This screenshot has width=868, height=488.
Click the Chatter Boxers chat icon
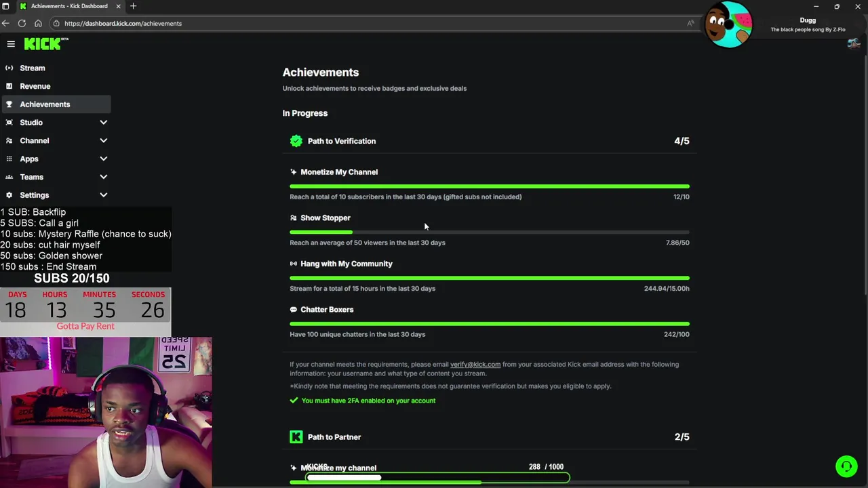coord(293,310)
